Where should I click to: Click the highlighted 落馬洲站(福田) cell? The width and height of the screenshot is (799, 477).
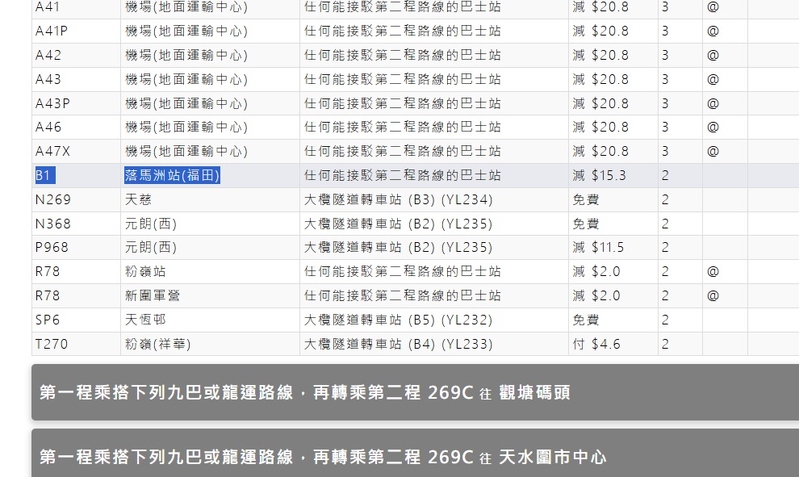172,175
